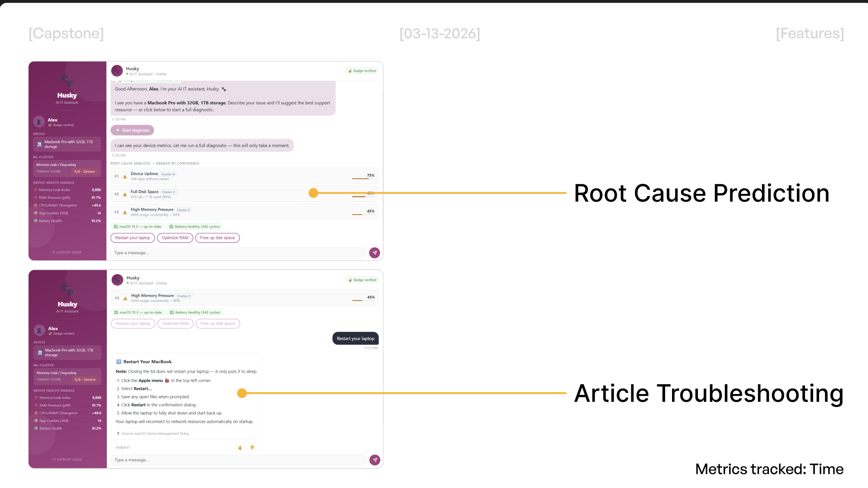Image resolution: width=868 pixels, height=488 pixels.
Task: Click the [Features] header label
Action: click(810, 33)
